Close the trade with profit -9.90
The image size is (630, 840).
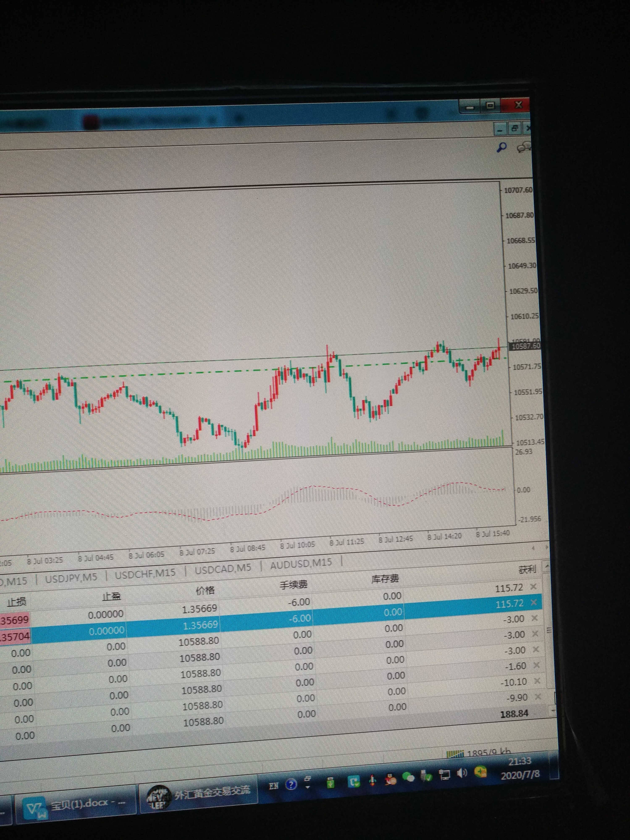coord(538,697)
